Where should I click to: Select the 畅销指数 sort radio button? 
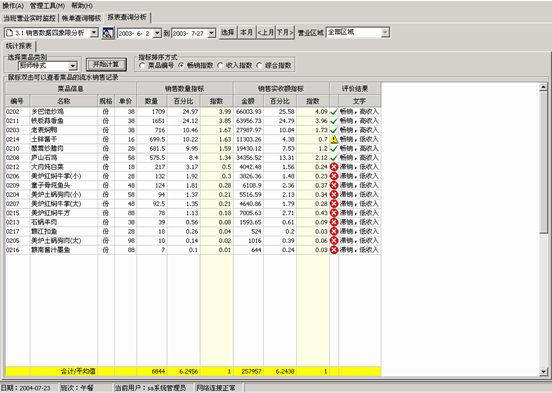point(181,65)
